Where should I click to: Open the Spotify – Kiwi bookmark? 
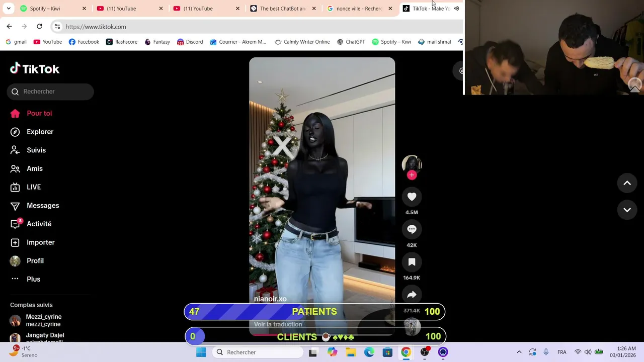pos(391,42)
